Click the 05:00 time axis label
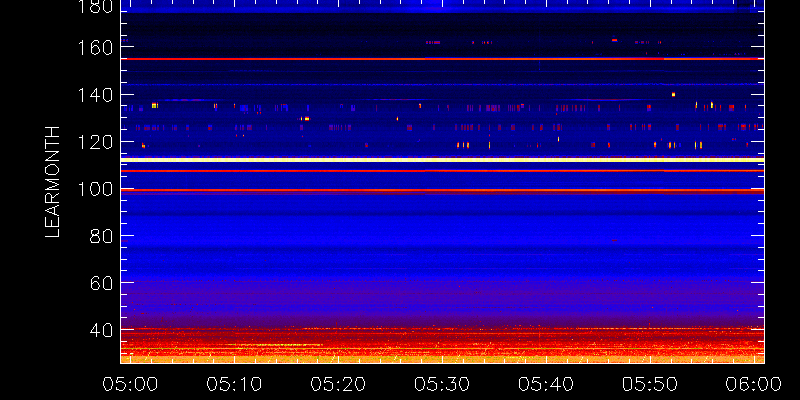Screen dimensions: 800x400 pos(130,384)
